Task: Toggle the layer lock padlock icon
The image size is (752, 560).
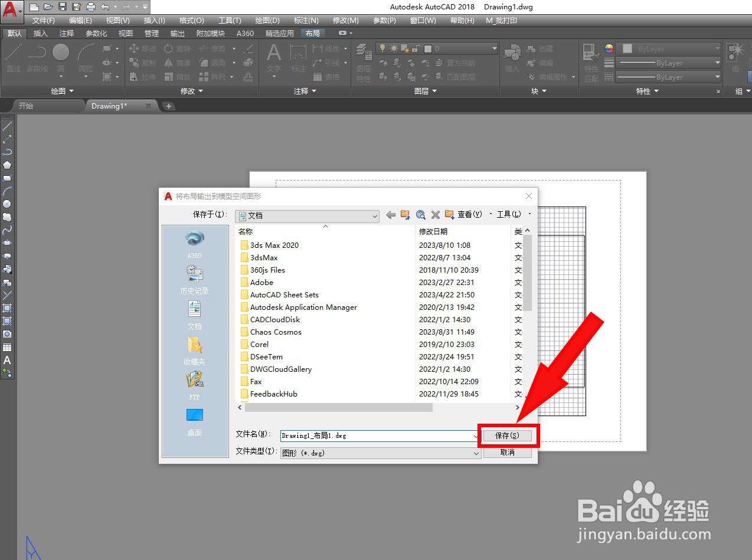Action: tap(415, 48)
